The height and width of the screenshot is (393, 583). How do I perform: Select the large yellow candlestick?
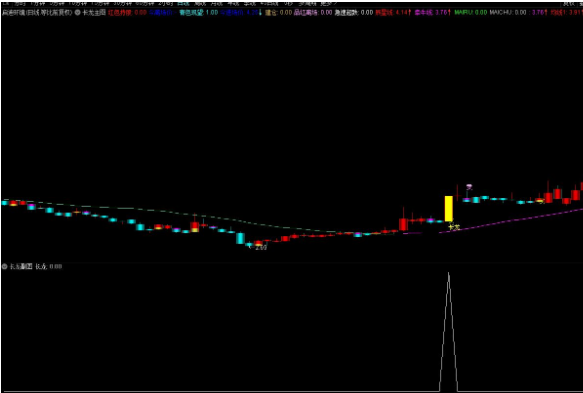click(449, 209)
